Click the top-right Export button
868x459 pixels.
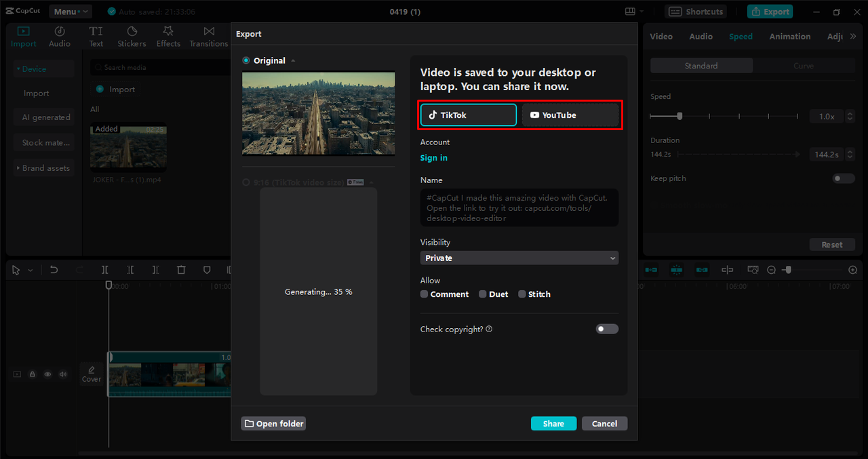(x=770, y=12)
